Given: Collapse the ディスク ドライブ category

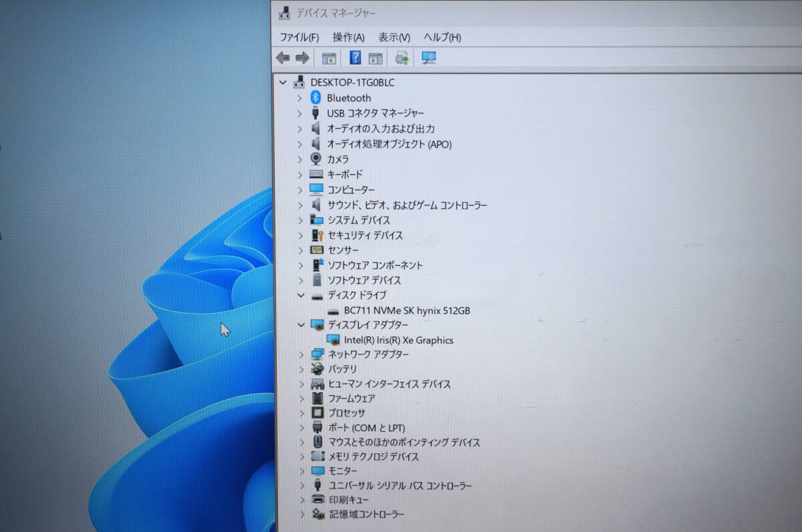Looking at the screenshot, I should [300, 295].
